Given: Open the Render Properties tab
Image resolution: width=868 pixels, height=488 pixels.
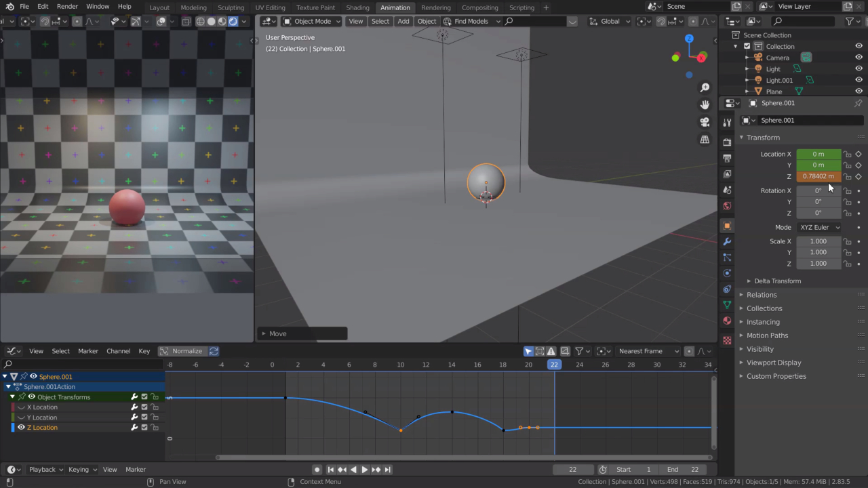Looking at the screenshot, I should (727, 142).
